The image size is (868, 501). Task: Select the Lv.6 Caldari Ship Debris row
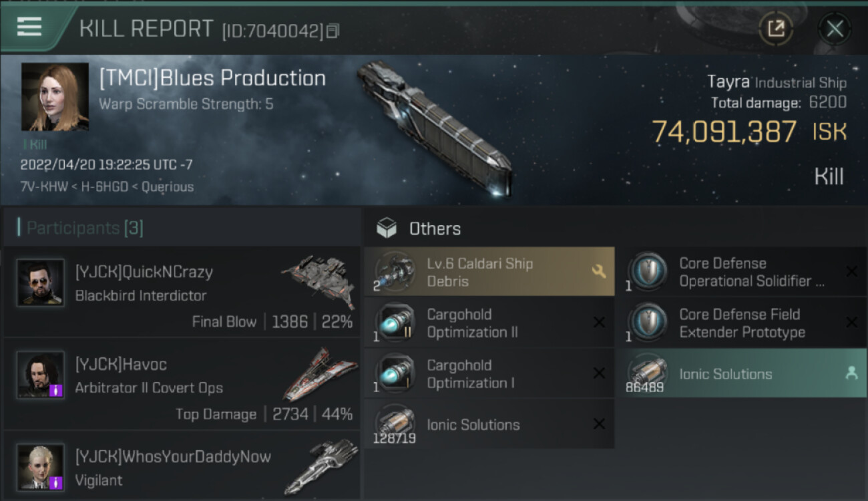click(x=489, y=272)
